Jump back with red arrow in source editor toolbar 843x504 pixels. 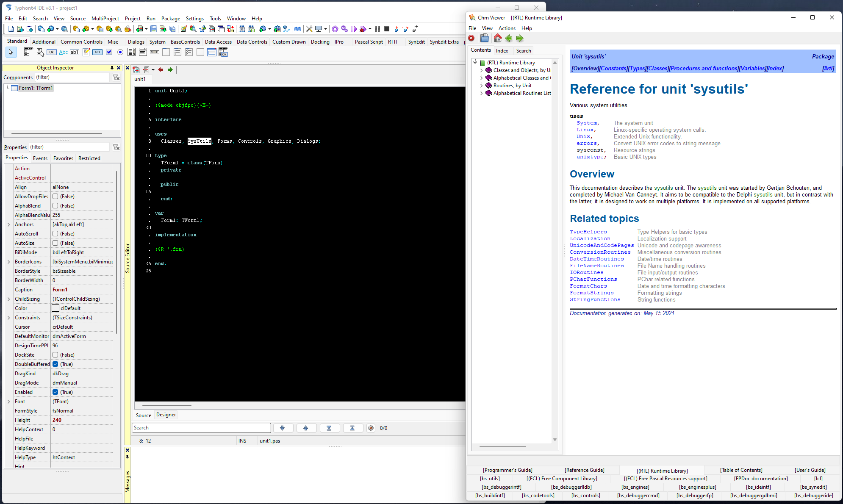[x=161, y=69]
